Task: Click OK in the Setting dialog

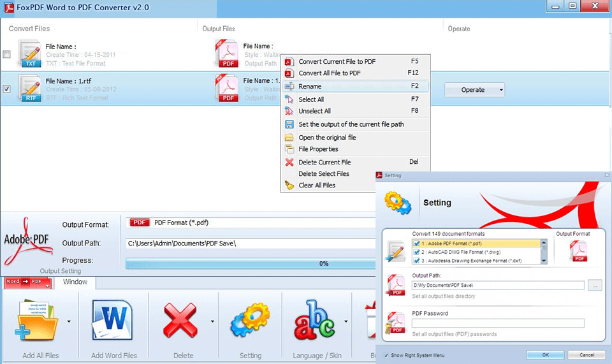Action: coord(545,355)
